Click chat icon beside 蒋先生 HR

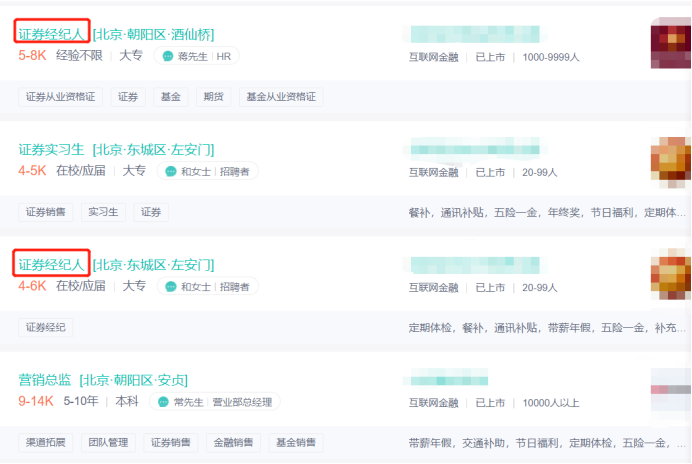(169, 56)
